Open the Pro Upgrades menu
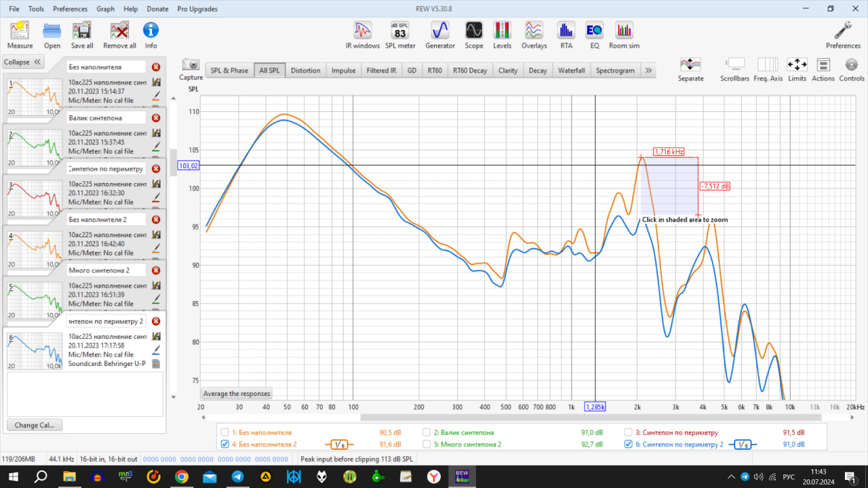 (197, 9)
